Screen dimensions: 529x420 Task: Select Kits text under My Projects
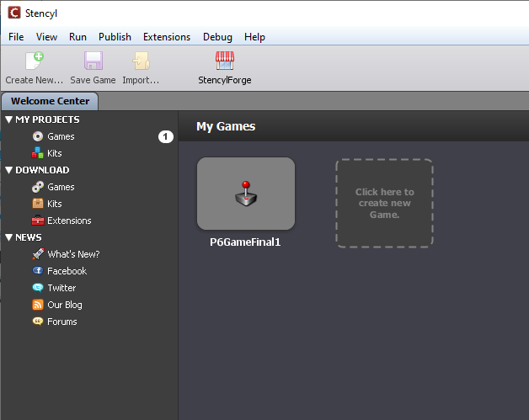54,153
